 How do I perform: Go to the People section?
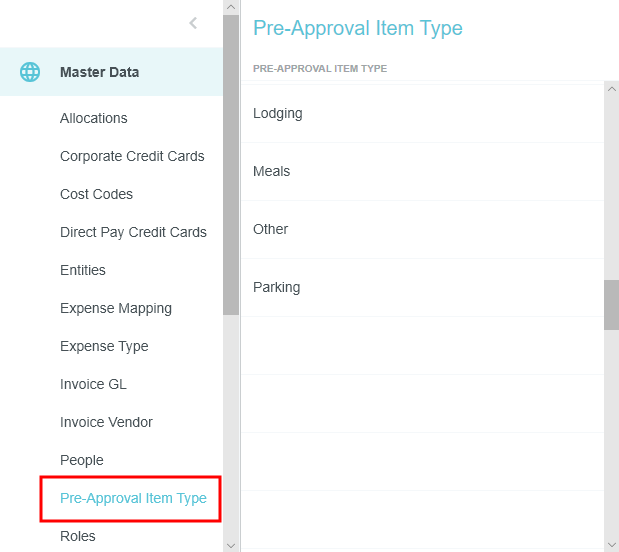click(82, 460)
